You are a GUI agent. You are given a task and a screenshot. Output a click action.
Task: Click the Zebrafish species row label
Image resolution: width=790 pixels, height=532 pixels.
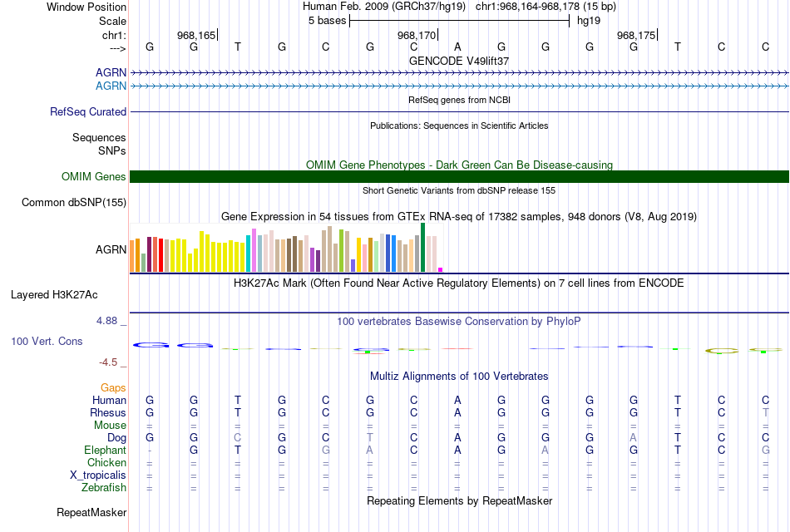[x=104, y=488]
